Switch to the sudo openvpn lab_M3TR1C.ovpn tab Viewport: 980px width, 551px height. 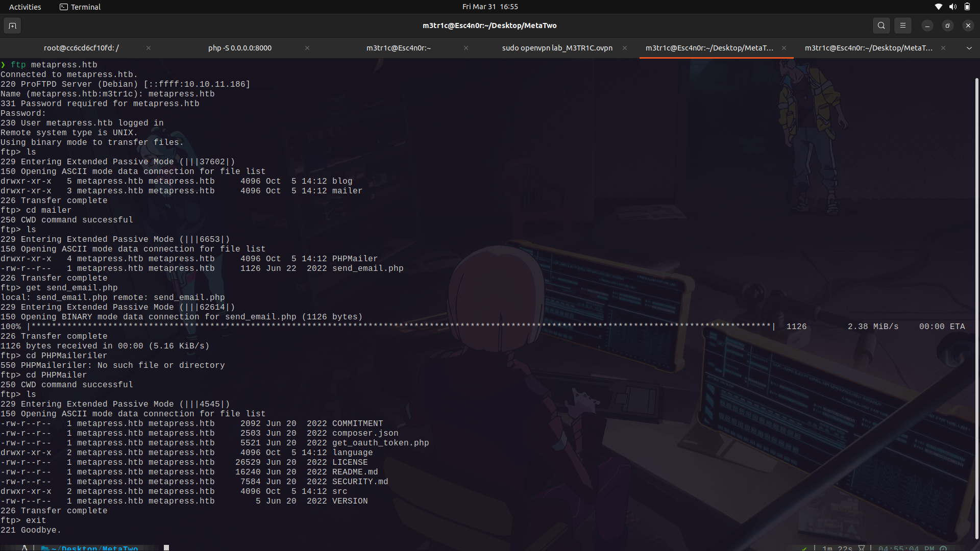557,48
